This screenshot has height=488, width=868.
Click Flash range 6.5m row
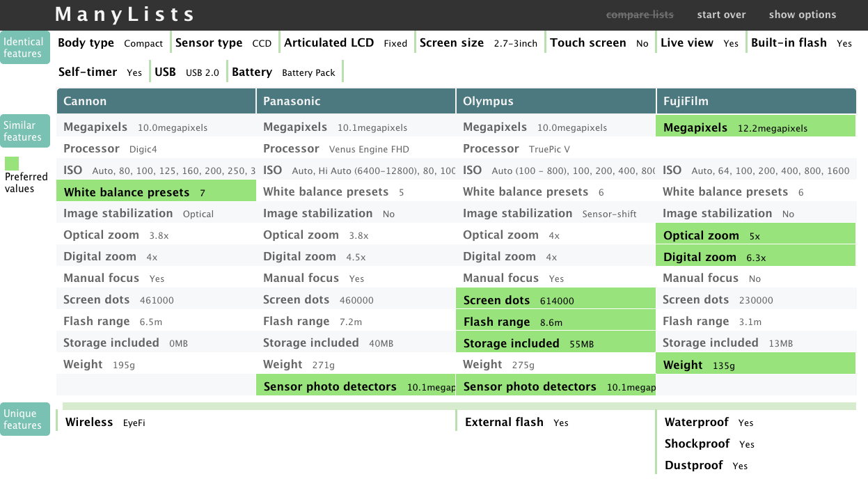pyautogui.click(x=156, y=322)
